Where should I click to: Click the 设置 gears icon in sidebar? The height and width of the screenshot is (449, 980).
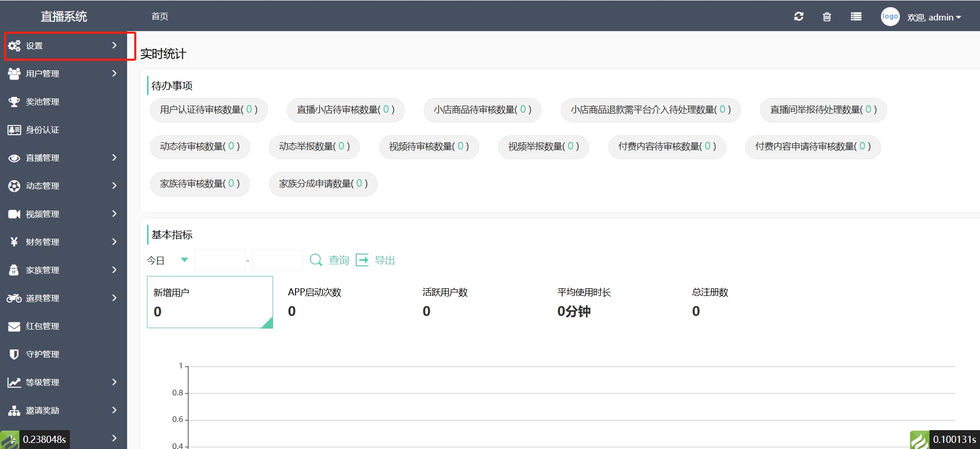[x=14, y=45]
